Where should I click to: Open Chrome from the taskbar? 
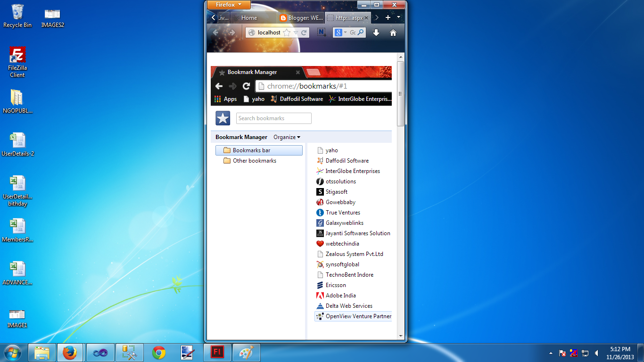point(159,353)
